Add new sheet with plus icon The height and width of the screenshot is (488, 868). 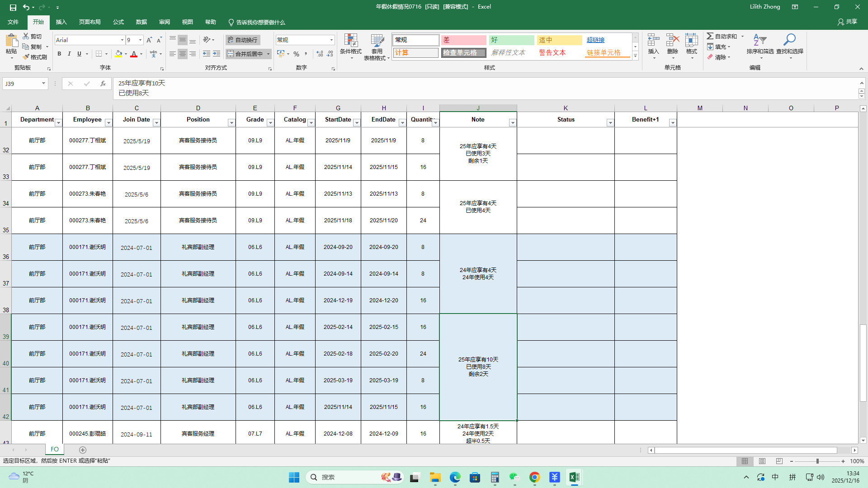click(x=83, y=450)
